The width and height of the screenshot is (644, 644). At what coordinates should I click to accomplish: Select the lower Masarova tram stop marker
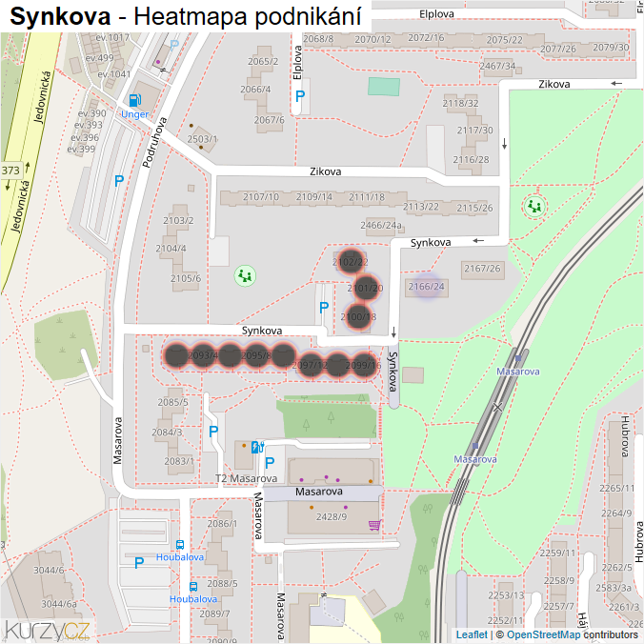pyautogui.click(x=475, y=446)
